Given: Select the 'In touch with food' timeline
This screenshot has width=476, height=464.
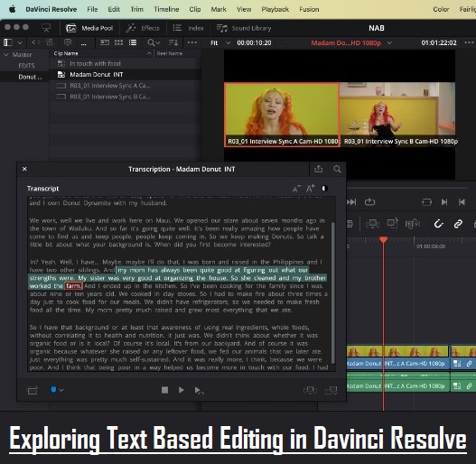Looking at the screenshot, I should [x=95, y=63].
